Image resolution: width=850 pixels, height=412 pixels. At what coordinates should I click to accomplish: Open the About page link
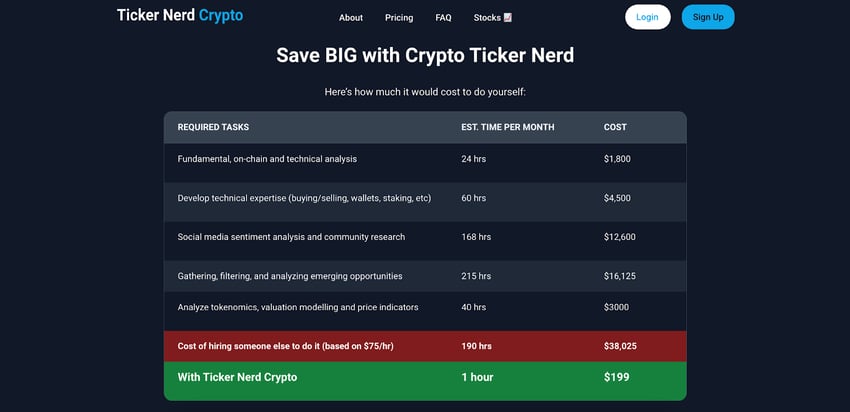[351, 18]
